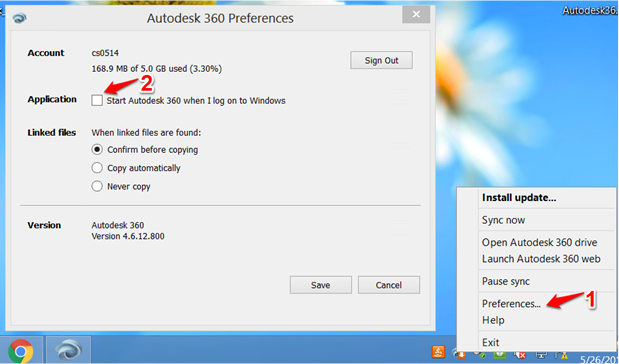Click the Autodesk 360 logo in the dialog title bar
The image size is (619, 364).
[19, 18]
